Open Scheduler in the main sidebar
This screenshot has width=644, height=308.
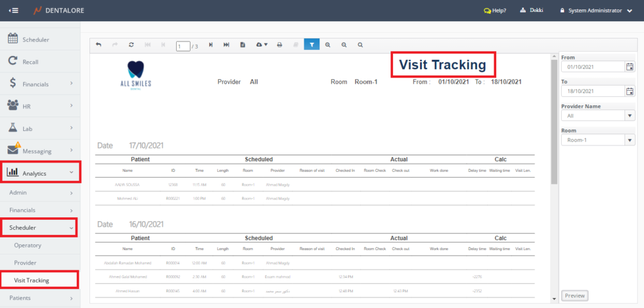(36, 40)
